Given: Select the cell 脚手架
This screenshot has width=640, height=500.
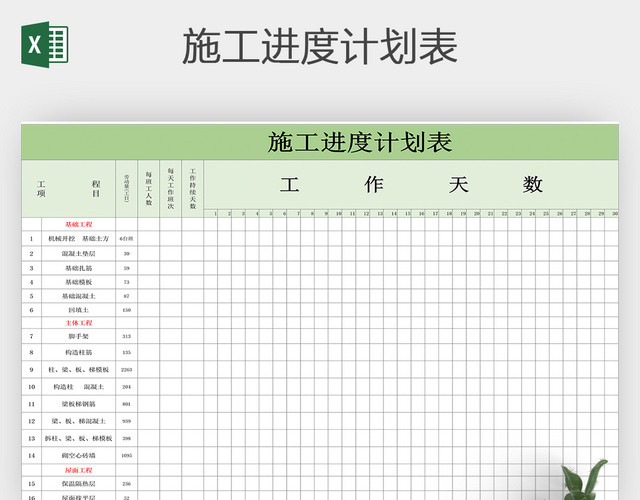Looking at the screenshot, I should (x=79, y=336).
